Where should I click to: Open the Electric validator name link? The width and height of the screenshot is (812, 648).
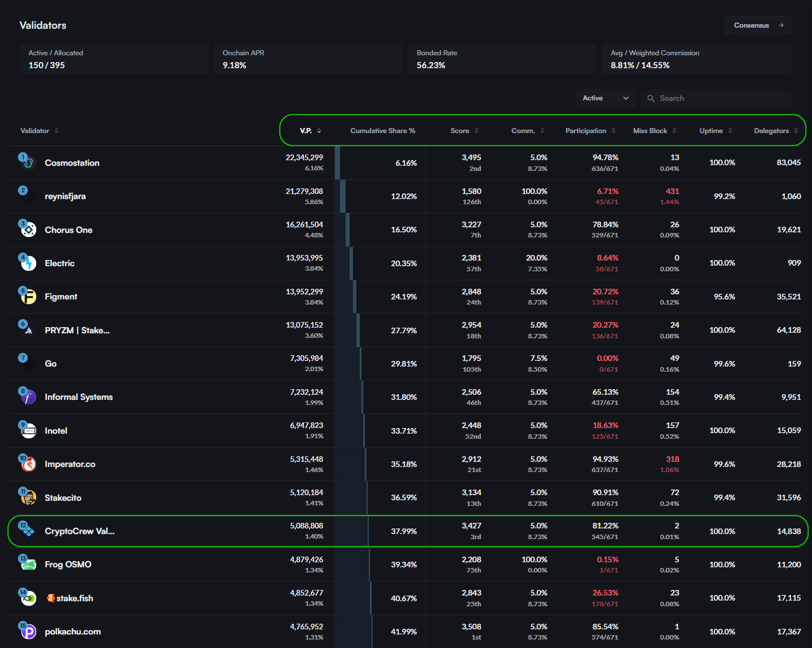point(60,263)
